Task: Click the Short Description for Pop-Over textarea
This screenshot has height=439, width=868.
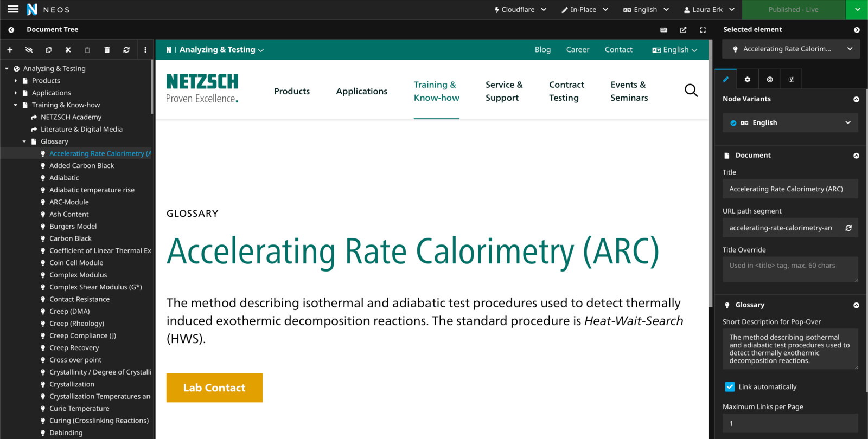Action: 790,349
